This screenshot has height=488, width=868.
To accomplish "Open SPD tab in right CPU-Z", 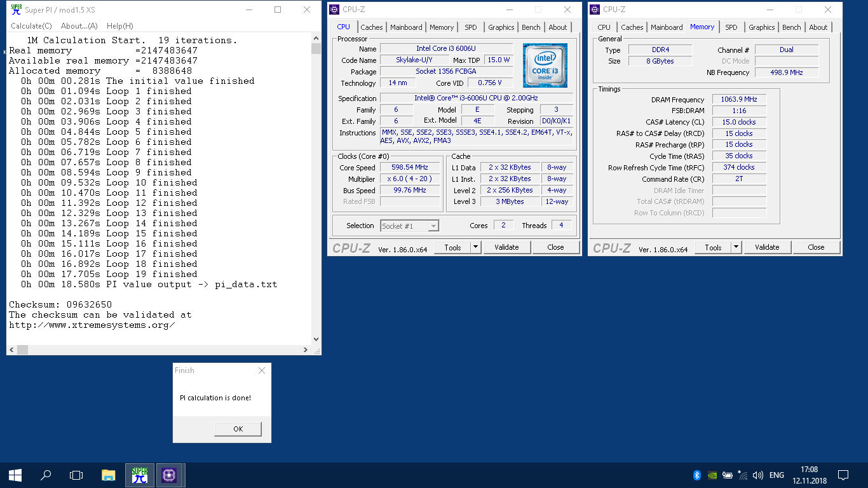I will pyautogui.click(x=731, y=27).
